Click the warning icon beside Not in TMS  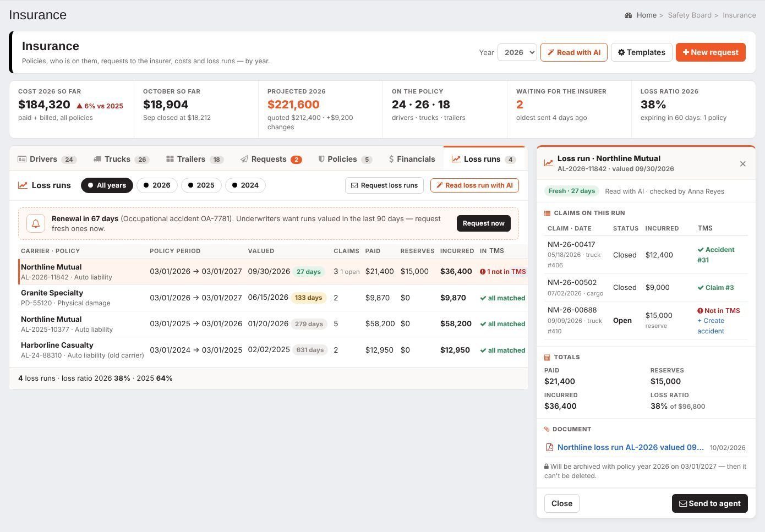point(701,311)
